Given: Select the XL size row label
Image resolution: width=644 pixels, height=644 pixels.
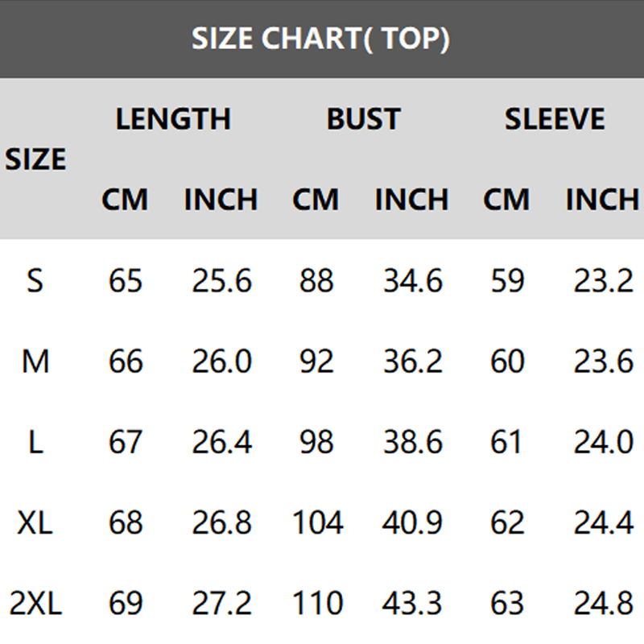Looking at the screenshot, I should pos(35,523).
